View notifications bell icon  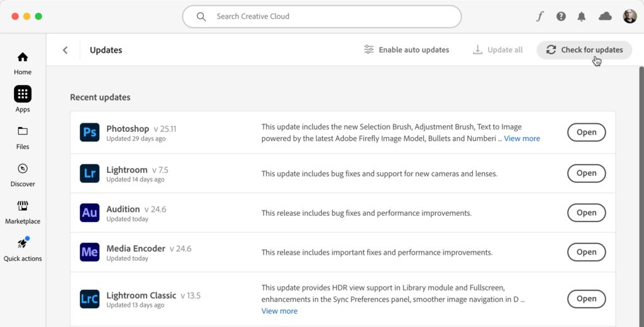click(x=582, y=16)
